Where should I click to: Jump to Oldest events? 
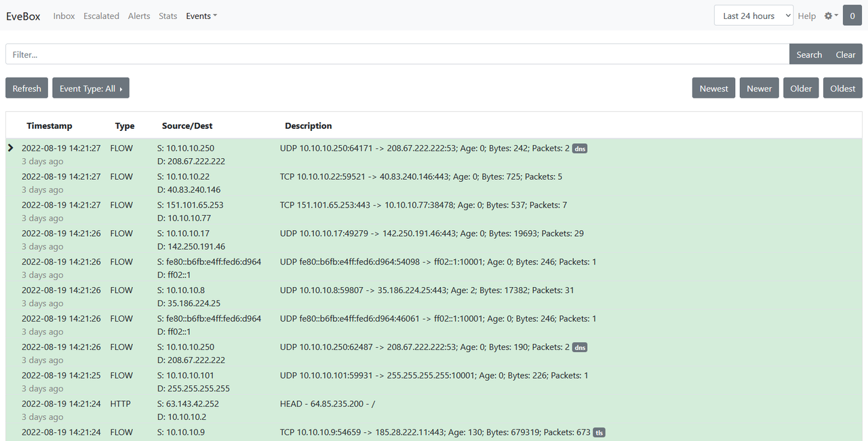tap(843, 88)
